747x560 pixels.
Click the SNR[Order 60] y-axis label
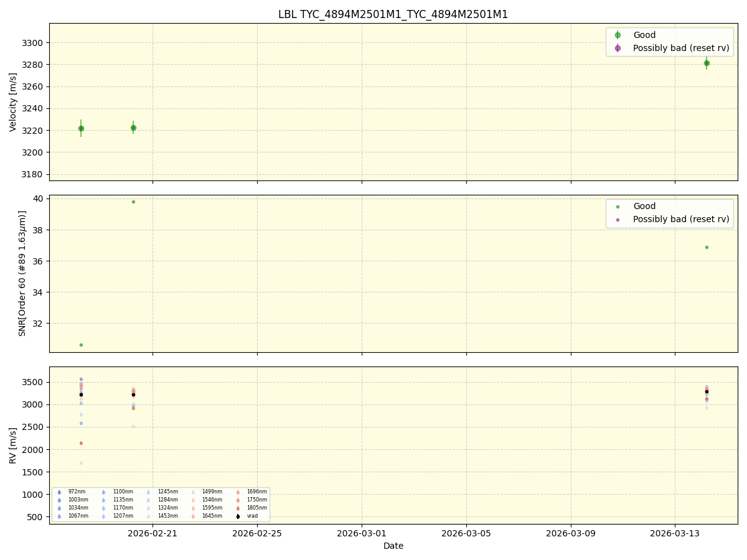(22, 273)
